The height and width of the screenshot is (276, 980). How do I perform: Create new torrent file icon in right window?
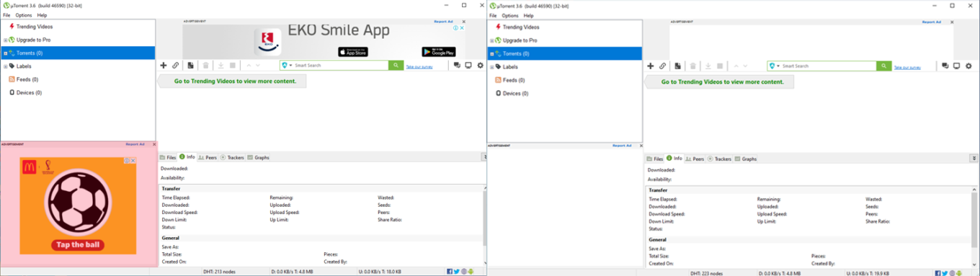coord(678,66)
